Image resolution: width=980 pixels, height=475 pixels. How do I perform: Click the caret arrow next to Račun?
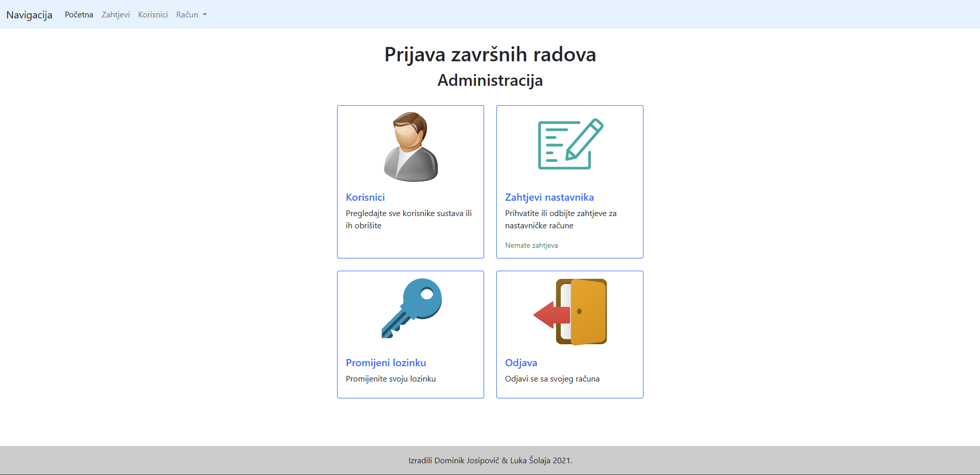(205, 15)
